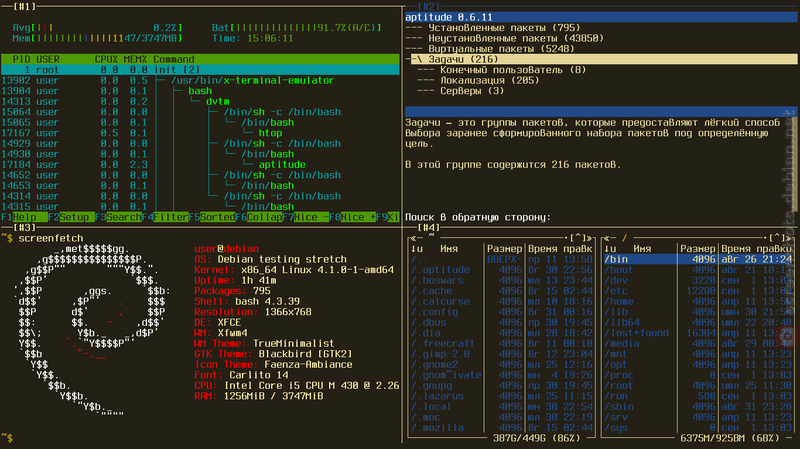Screen dimensions: 800x449
Task: Select /etc directory in right mc panel
Action: [698, 291]
